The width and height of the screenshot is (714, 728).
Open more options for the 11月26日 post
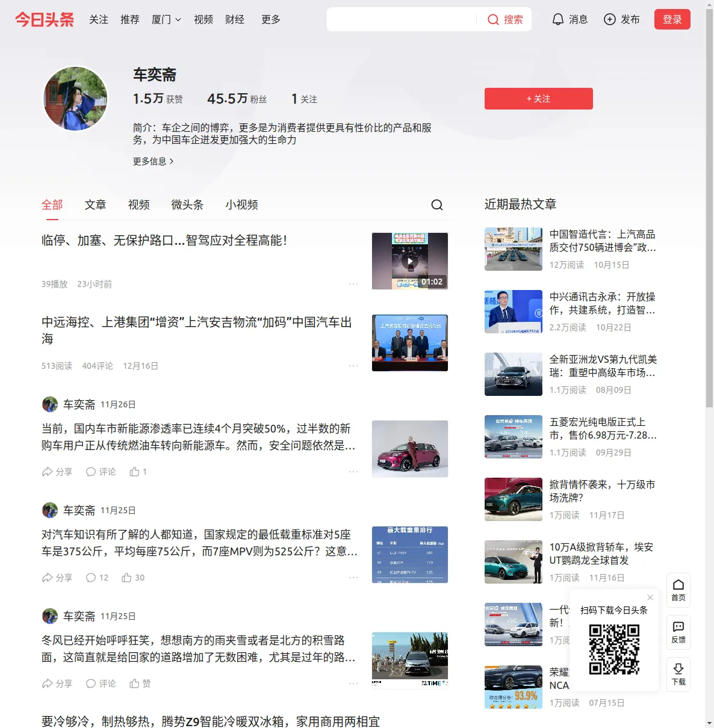[x=353, y=472]
